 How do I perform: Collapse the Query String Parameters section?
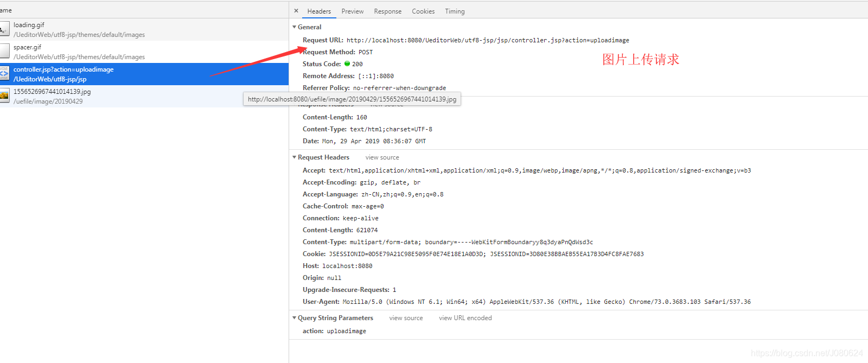(295, 318)
